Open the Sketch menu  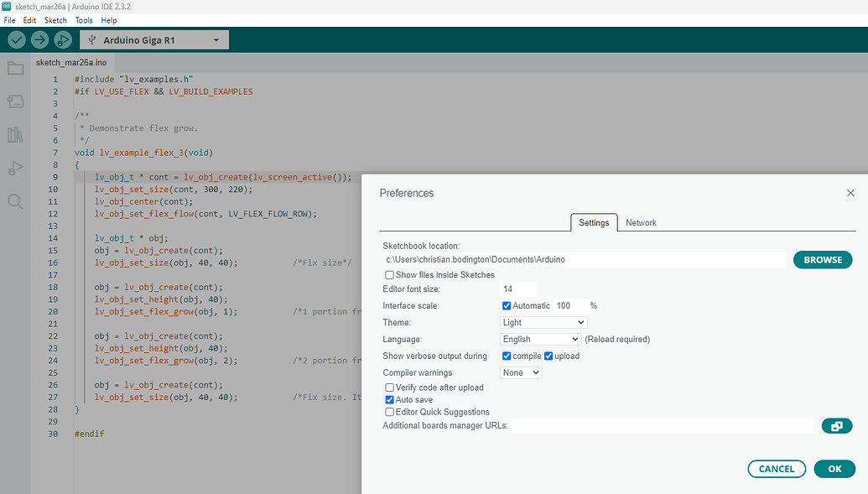55,20
